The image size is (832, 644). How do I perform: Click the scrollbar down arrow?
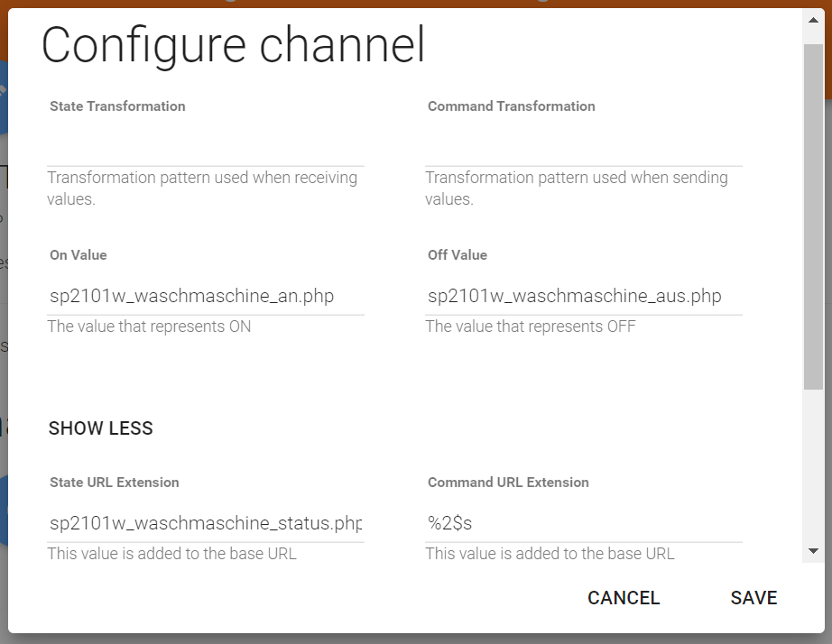813,550
